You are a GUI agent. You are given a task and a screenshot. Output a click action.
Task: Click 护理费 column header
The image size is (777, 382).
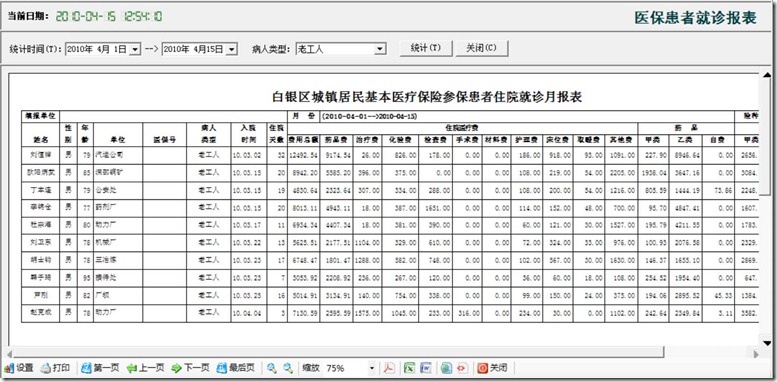[x=527, y=140]
